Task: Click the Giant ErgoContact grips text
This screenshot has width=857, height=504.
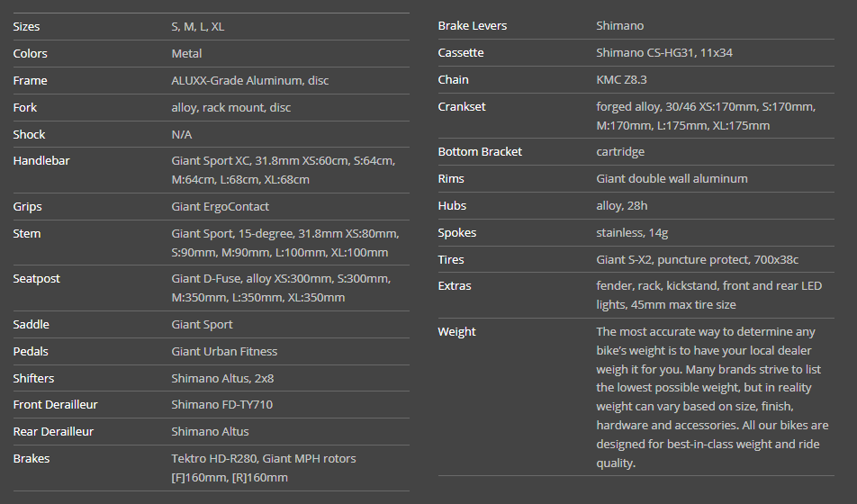Action: tap(220, 206)
